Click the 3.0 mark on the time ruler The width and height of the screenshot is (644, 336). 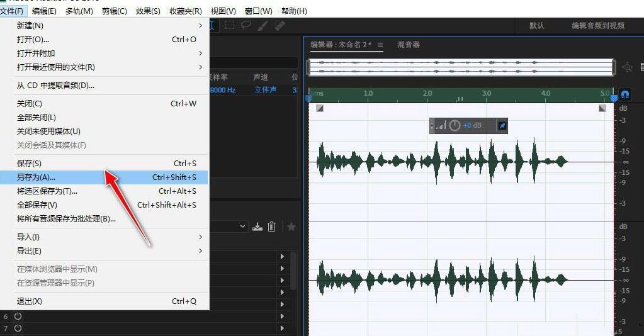486,93
